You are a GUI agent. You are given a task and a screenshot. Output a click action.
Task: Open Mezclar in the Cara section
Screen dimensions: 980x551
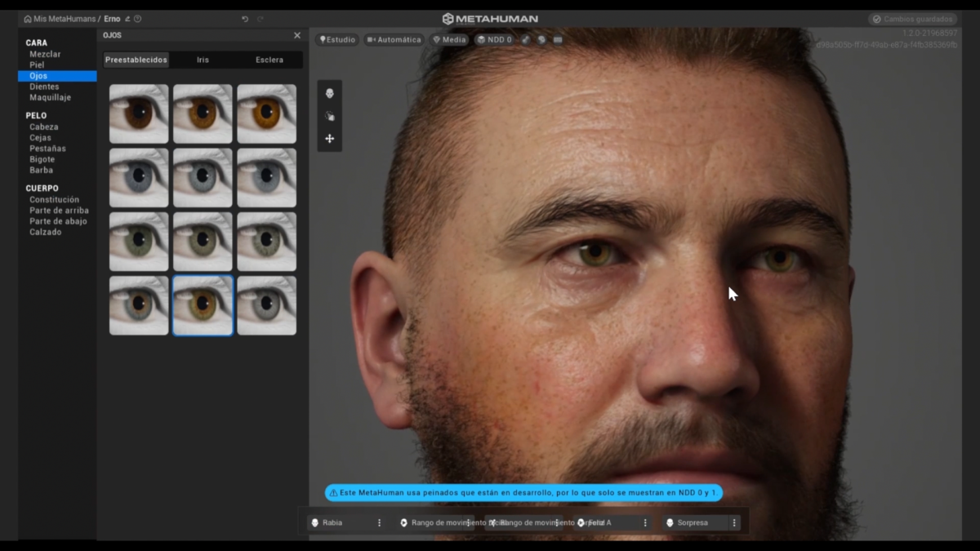click(45, 54)
